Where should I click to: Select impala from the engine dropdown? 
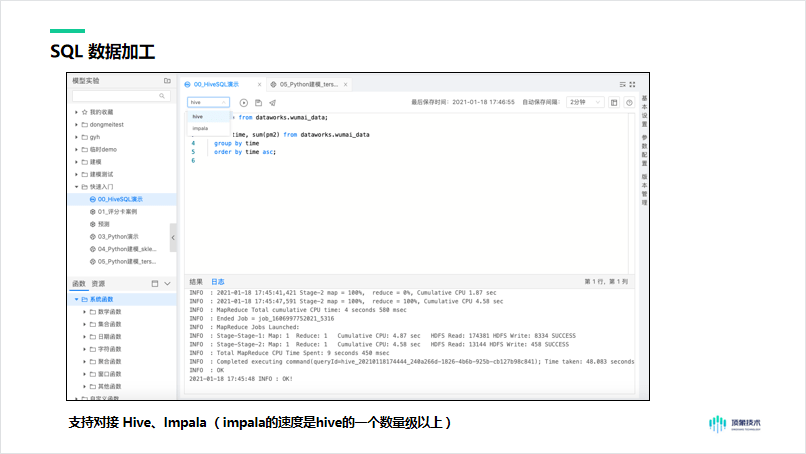(201, 129)
